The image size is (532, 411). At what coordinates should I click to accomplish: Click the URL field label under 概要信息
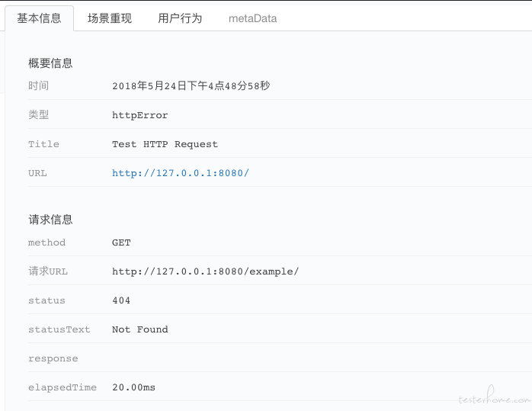[x=37, y=173]
